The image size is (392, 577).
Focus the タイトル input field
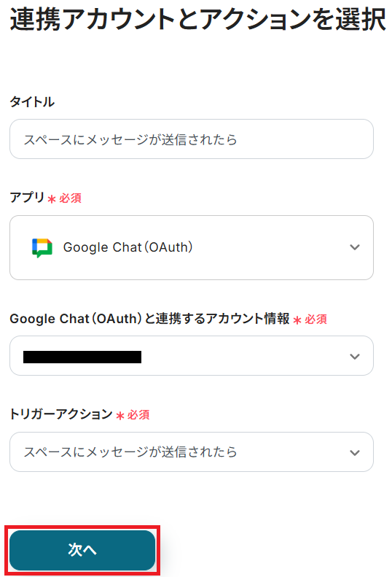(192, 139)
